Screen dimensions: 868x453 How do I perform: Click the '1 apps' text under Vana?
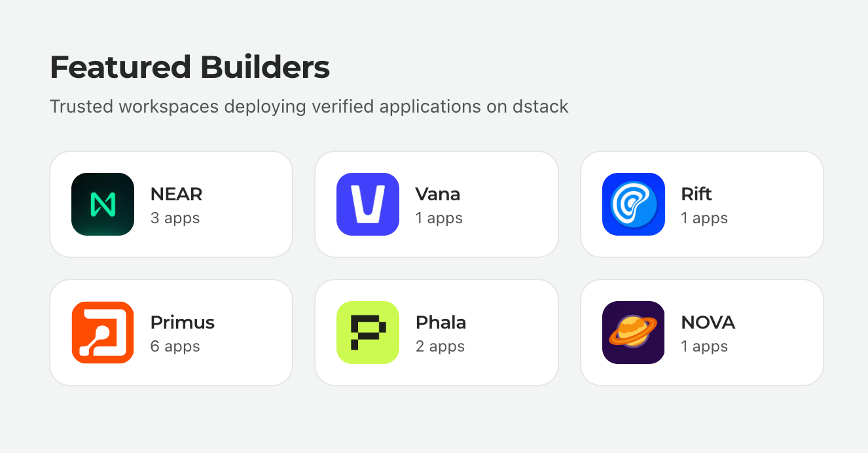tap(439, 219)
